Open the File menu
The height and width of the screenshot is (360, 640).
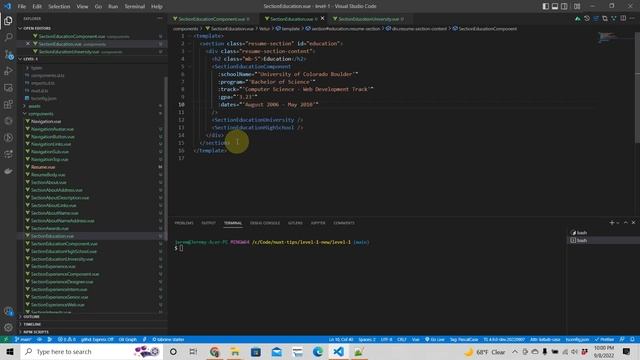click(22, 6)
